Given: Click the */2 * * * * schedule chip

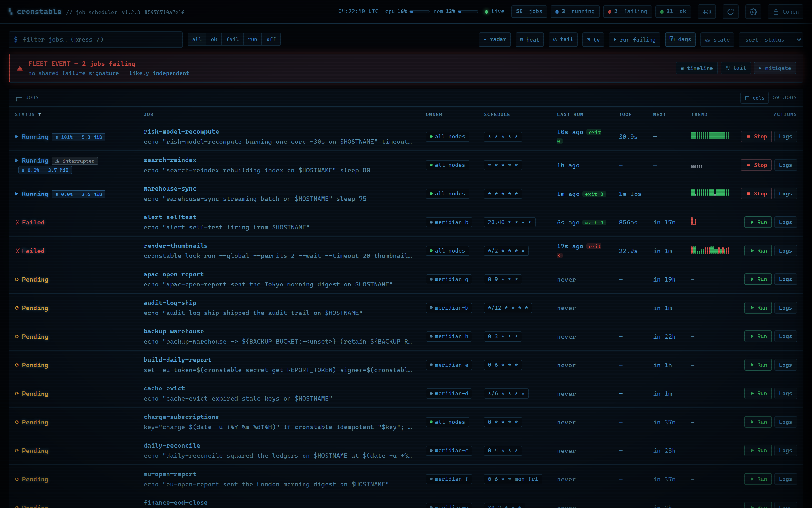Looking at the screenshot, I should pyautogui.click(x=506, y=251).
